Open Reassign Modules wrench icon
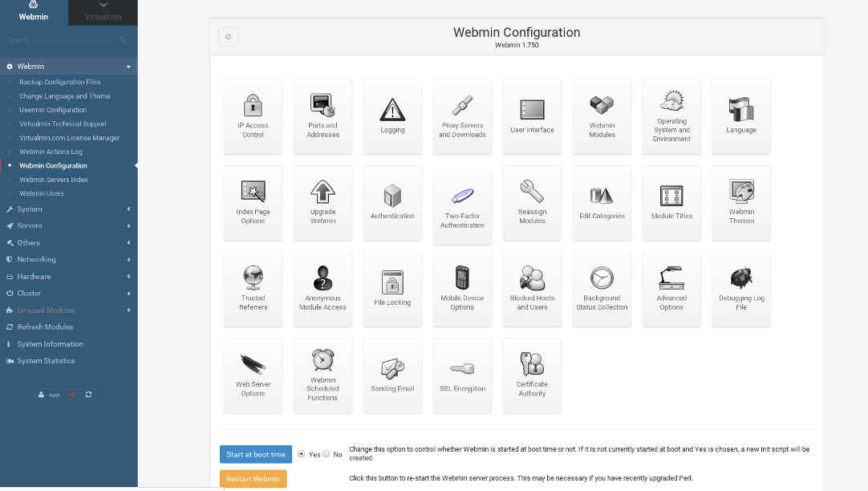Screen dimensions: 868x491 (532, 203)
